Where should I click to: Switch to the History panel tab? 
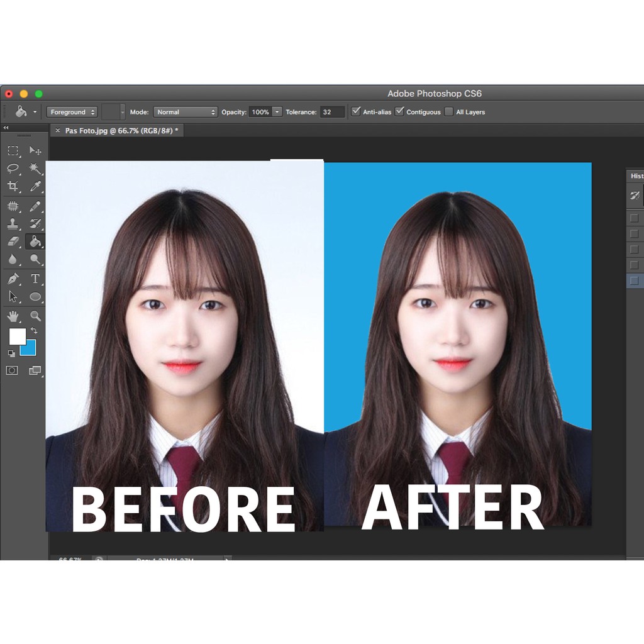click(x=636, y=176)
